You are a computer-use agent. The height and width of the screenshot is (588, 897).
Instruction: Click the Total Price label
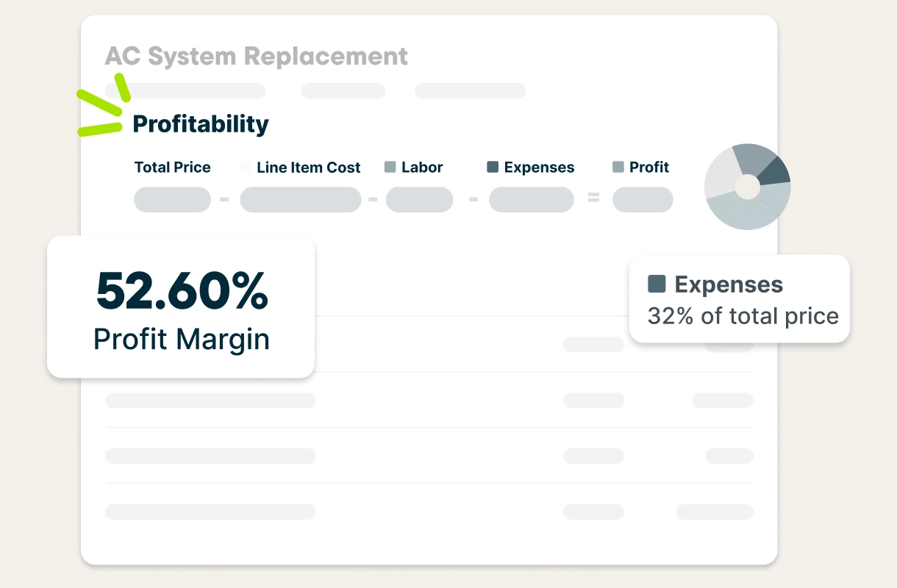(x=173, y=168)
